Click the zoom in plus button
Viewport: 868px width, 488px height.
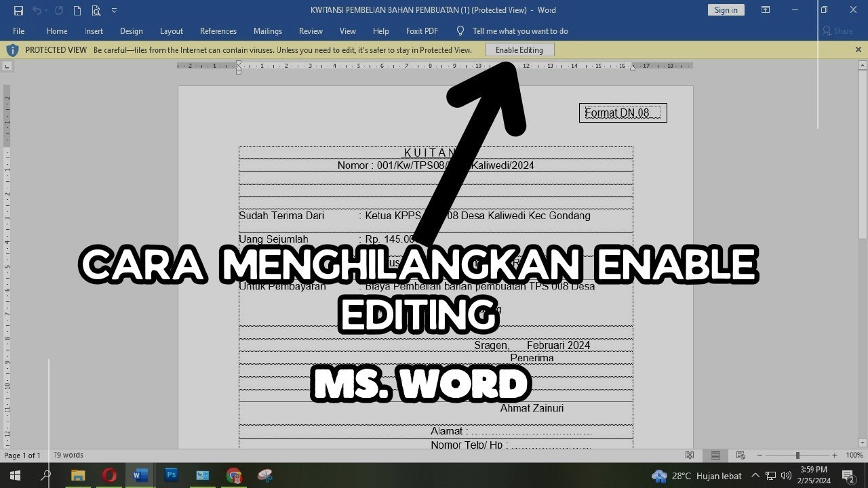tap(835, 455)
